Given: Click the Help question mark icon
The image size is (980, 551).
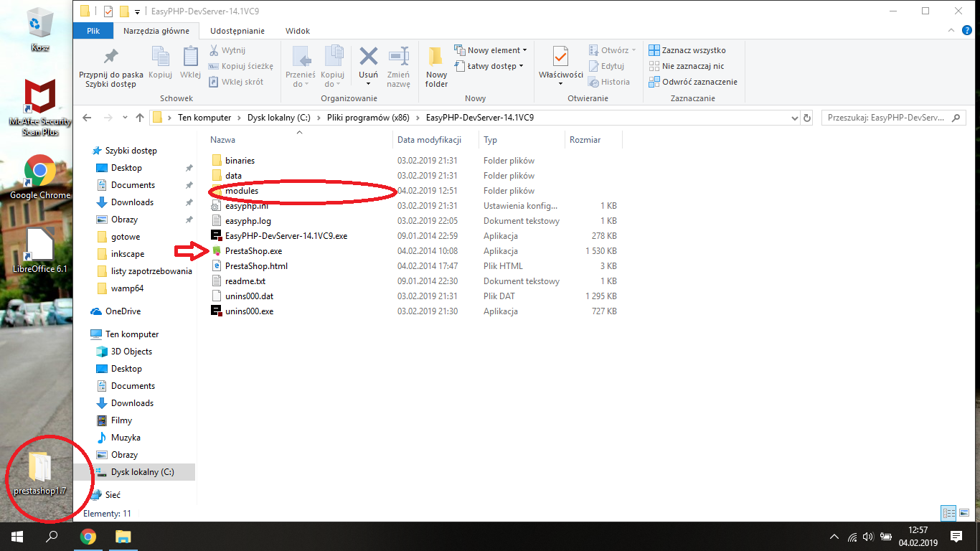Looking at the screenshot, I should click(966, 31).
